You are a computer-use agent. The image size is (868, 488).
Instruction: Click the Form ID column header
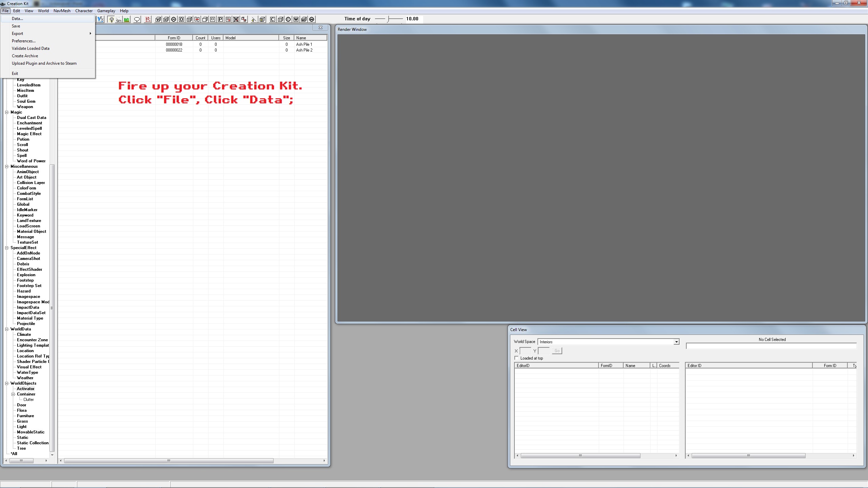point(174,38)
